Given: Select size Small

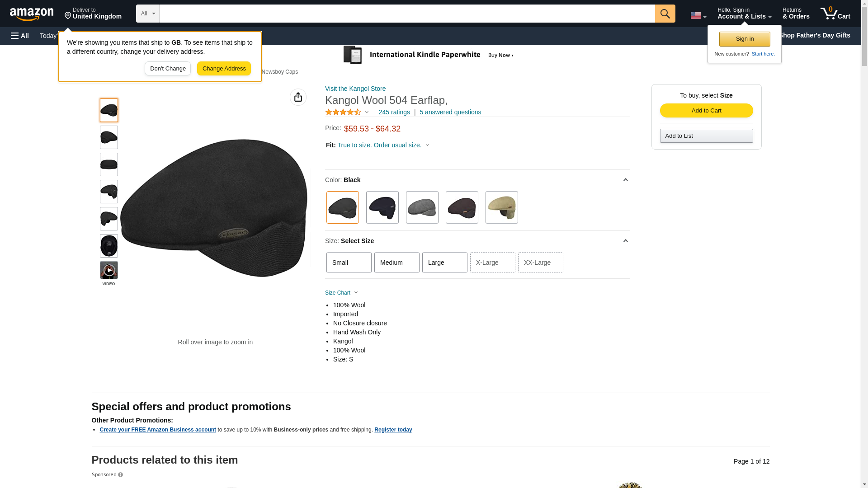Looking at the screenshot, I should point(349,263).
